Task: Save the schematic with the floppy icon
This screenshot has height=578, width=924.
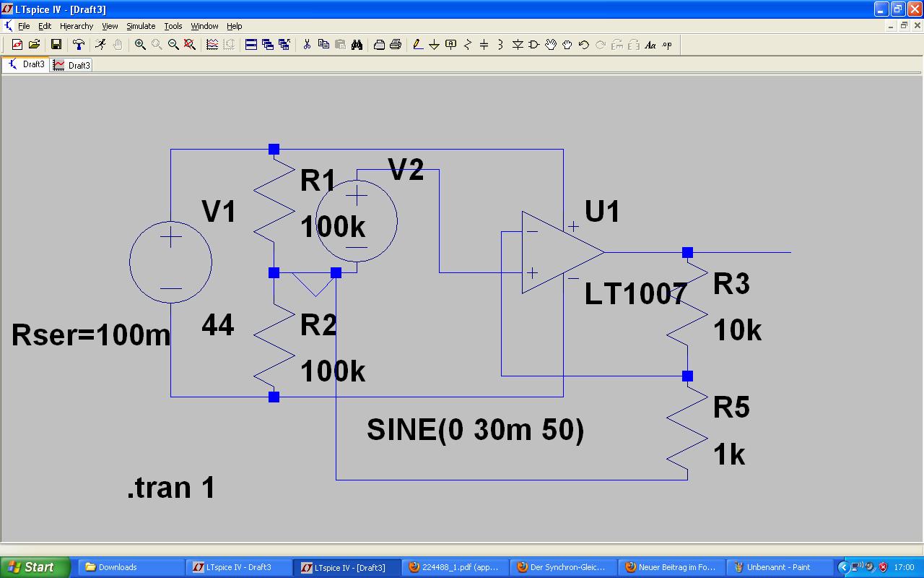Action: (56, 45)
